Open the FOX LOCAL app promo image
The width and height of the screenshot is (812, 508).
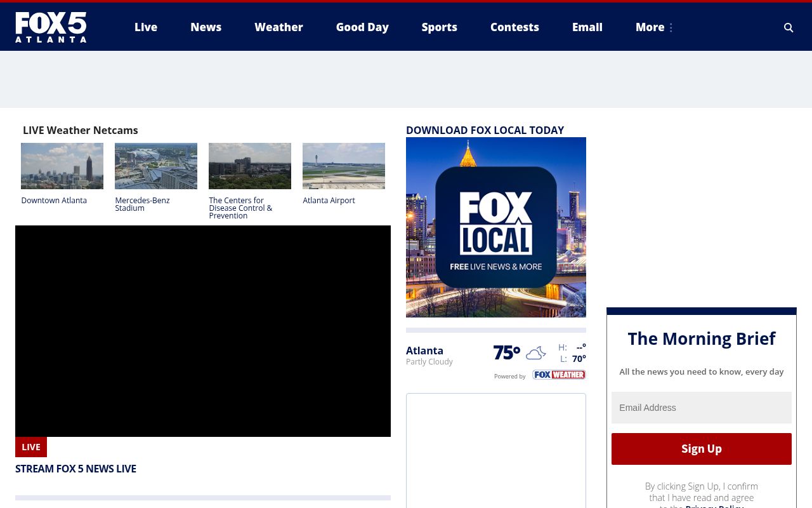coord(496,227)
